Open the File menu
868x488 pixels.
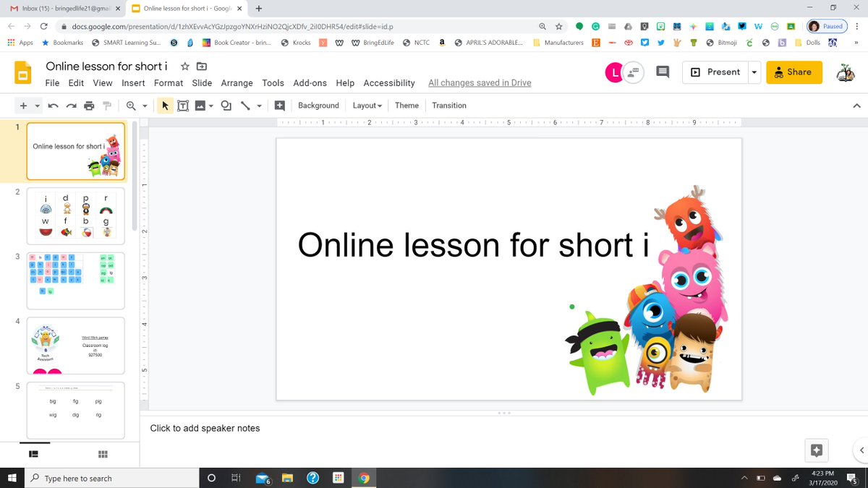click(52, 83)
